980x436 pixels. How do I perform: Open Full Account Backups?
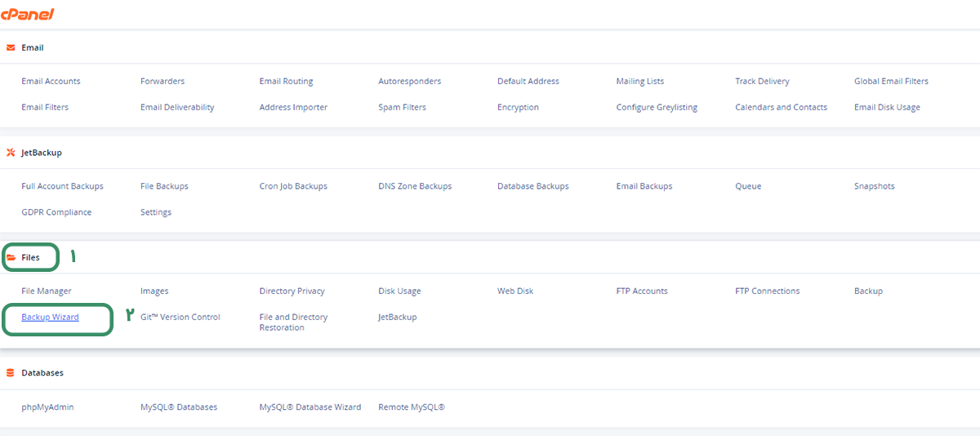(x=62, y=186)
